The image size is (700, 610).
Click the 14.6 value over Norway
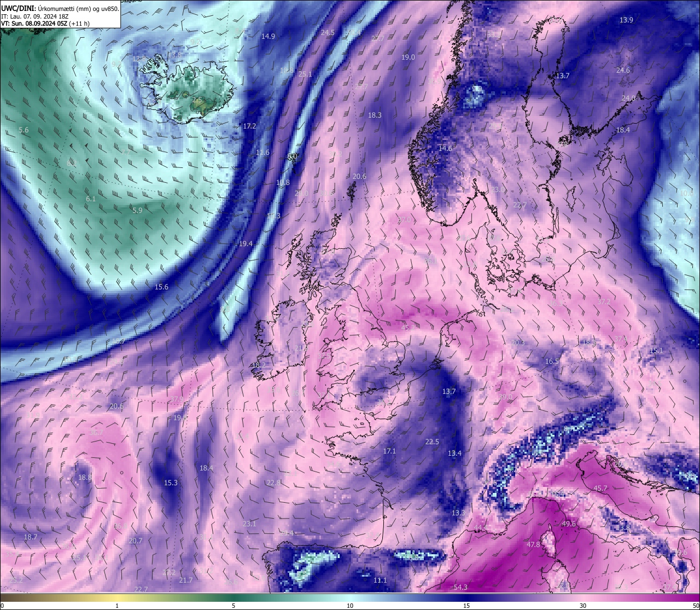pyautogui.click(x=445, y=149)
